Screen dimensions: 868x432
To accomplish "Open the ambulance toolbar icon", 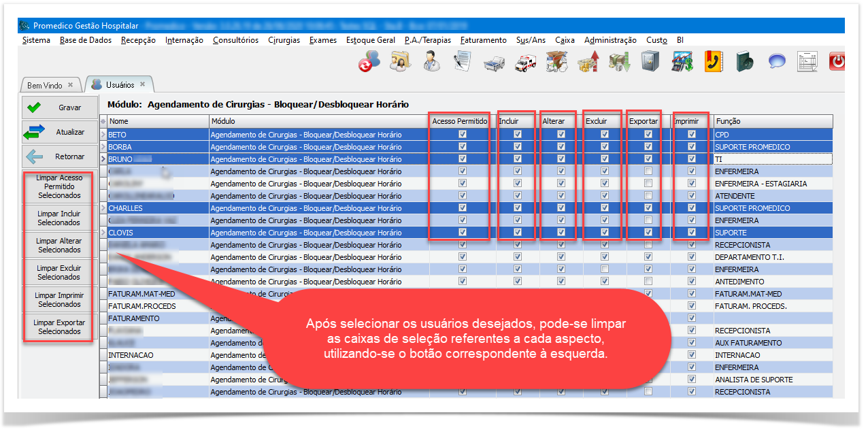I will [x=526, y=63].
